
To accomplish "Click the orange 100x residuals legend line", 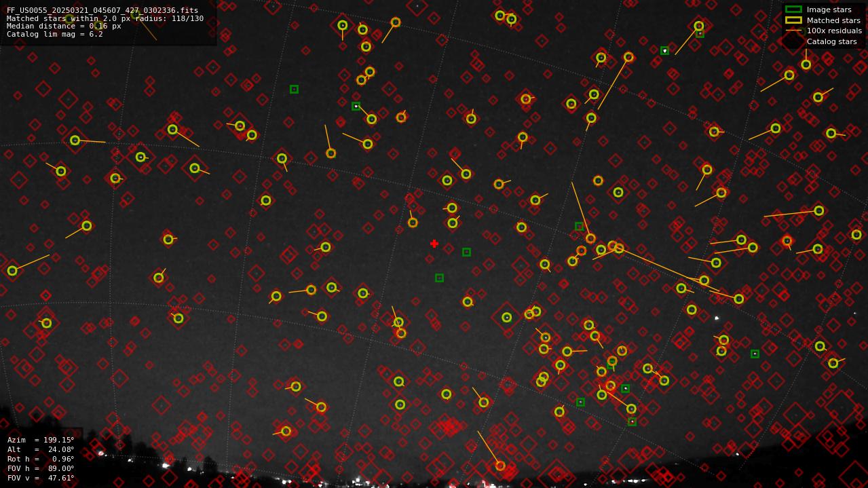I will pyautogui.click(x=793, y=31).
